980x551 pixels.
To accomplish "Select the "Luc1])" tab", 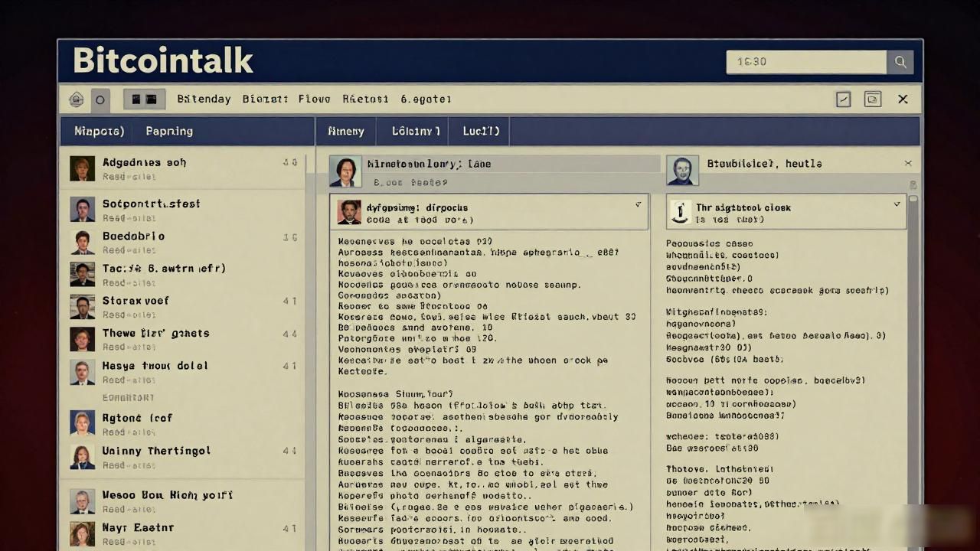I will 481,131.
